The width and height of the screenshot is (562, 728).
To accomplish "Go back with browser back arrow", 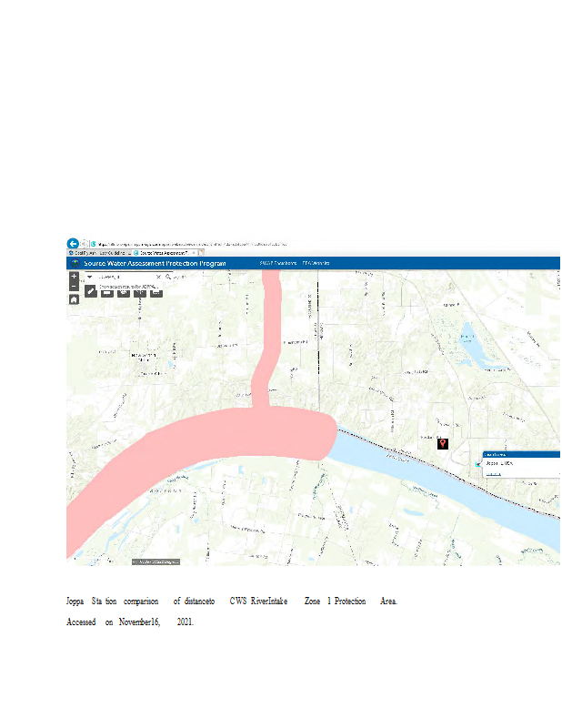I will pos(73,244).
